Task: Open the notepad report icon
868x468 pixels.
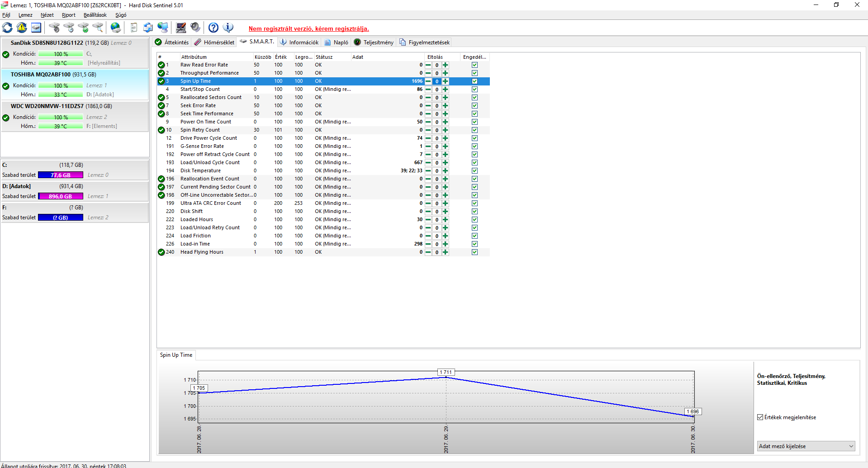Action: (x=133, y=28)
